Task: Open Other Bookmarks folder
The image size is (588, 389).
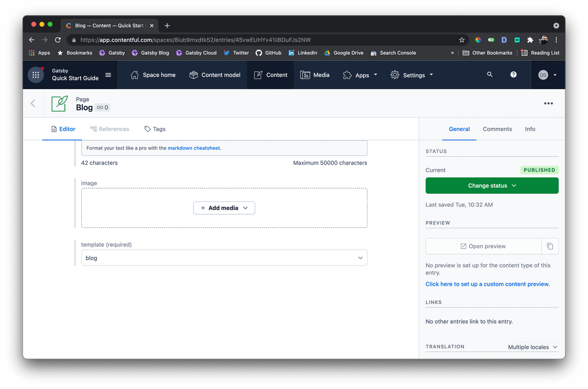Action: pos(488,53)
